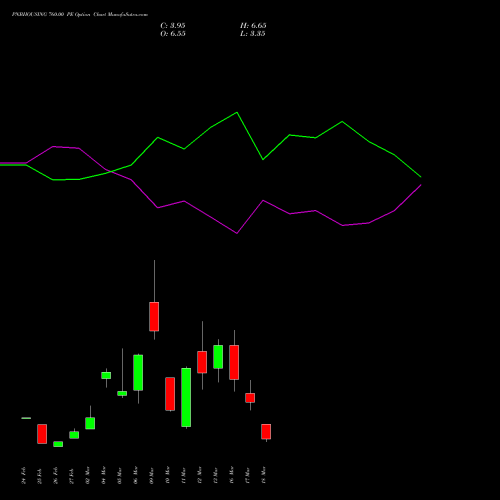Click the 09 Mar date label

coord(152,475)
